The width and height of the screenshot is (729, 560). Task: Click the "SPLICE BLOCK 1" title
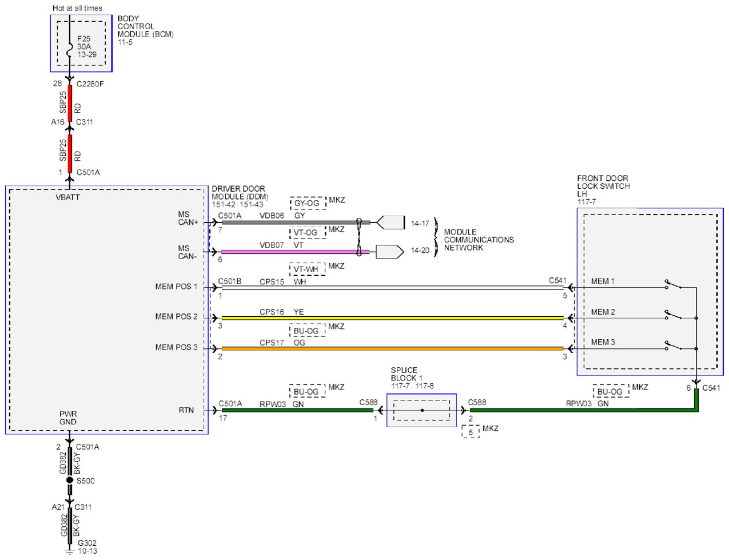pos(407,374)
